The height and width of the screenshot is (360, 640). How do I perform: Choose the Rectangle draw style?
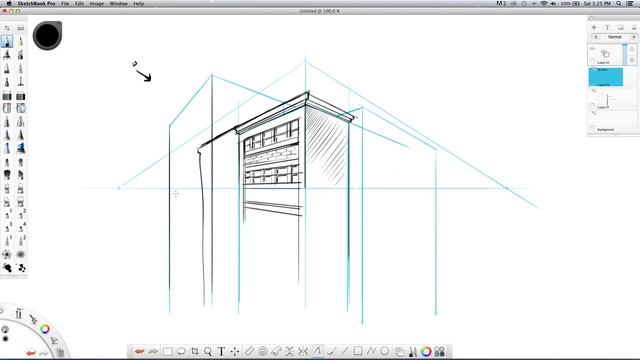point(358,351)
